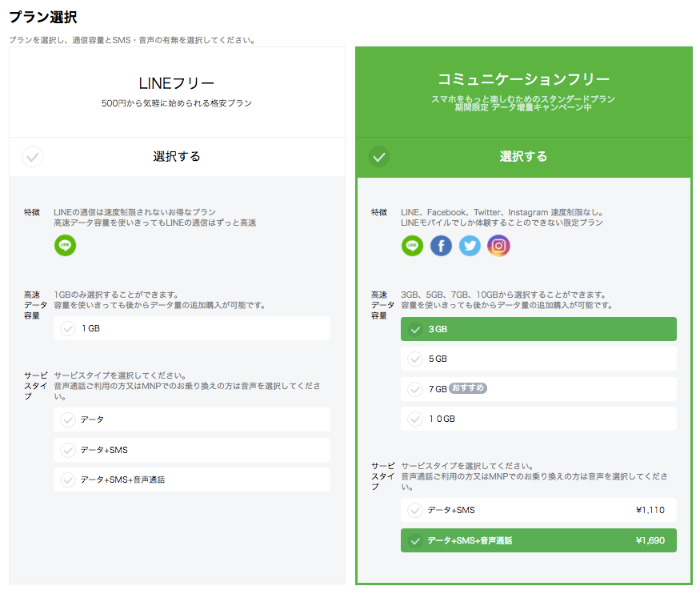Select the データ service type
The height and width of the screenshot is (594, 700).
192,419
